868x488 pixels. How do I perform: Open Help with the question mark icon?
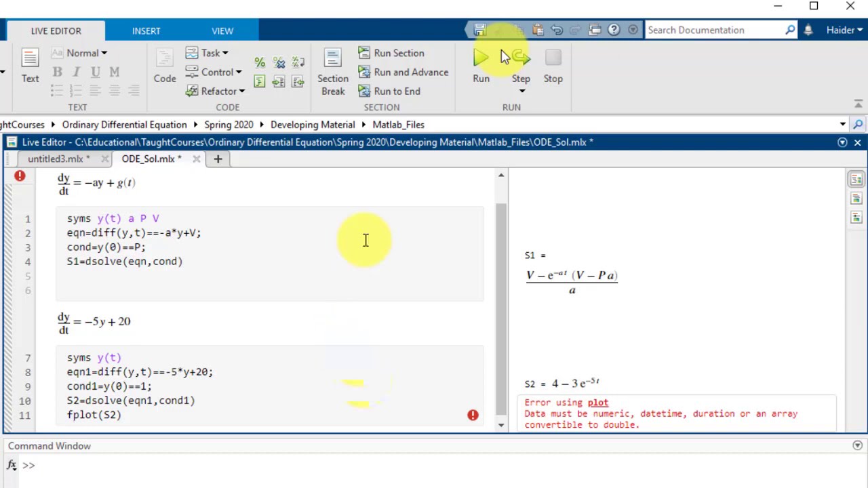(614, 30)
